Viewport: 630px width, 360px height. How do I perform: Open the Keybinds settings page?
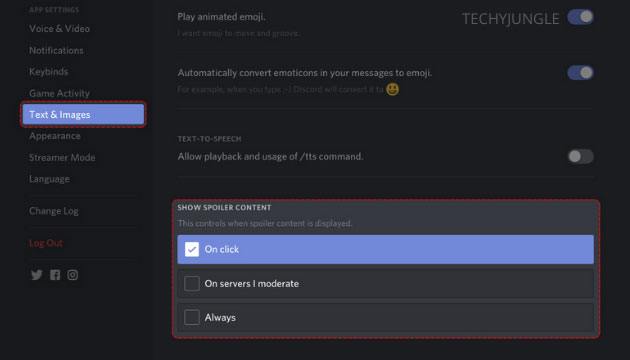click(49, 72)
